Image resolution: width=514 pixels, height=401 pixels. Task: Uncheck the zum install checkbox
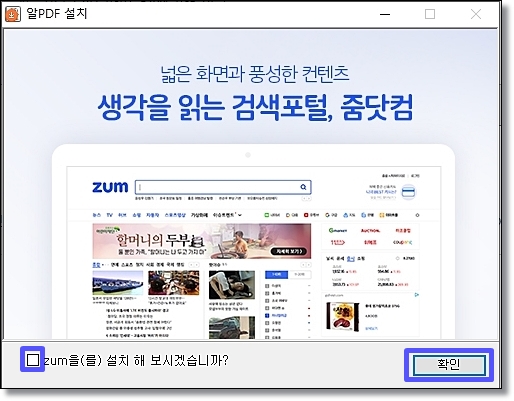click(x=32, y=360)
